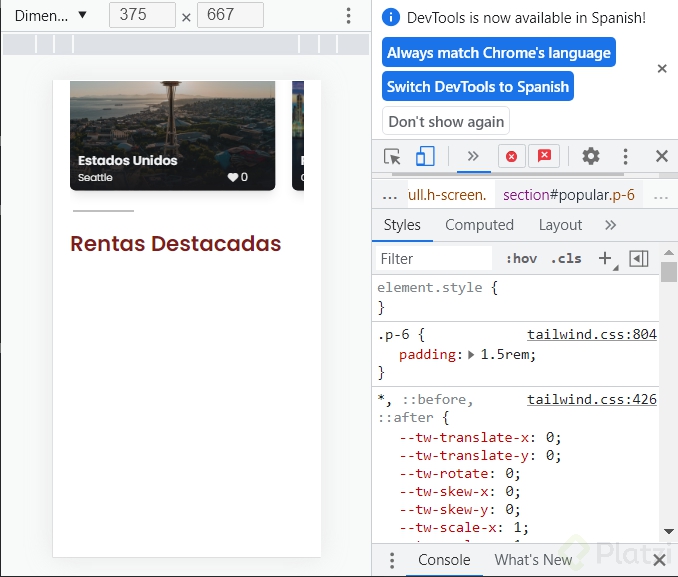Switch to the Layout tab

[560, 225]
